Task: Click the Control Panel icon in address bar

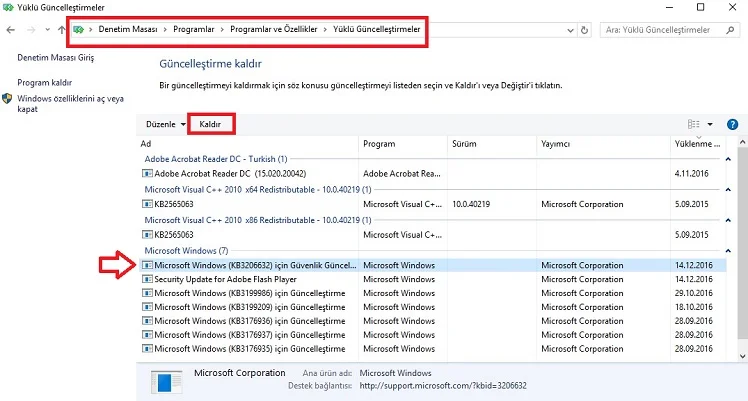Action: point(79,30)
